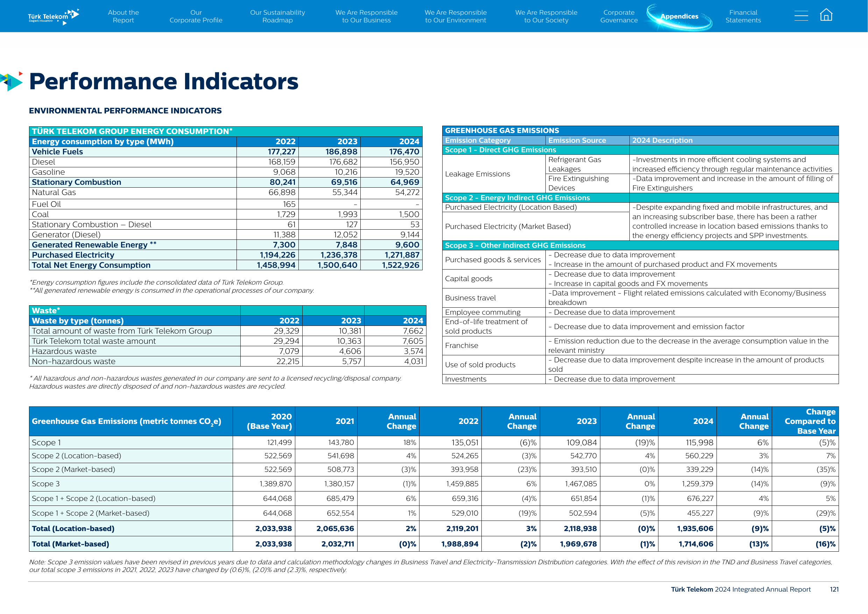The width and height of the screenshot is (868, 614).
Task: Select Scope 3 2024 value 1,259,379
Action: click(x=698, y=484)
